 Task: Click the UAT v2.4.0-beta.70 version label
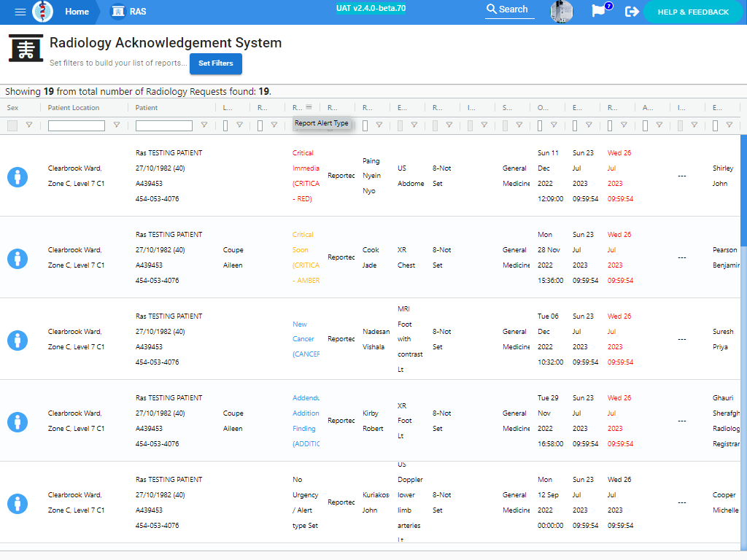[371, 8]
